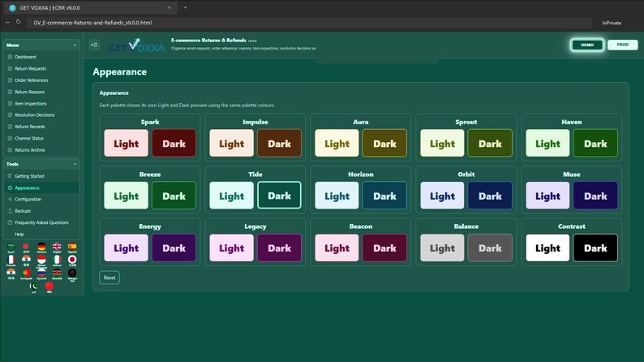Viewport: 644px width, 362px height.
Task: Apply the Spark Light theme
Action: [126, 144]
